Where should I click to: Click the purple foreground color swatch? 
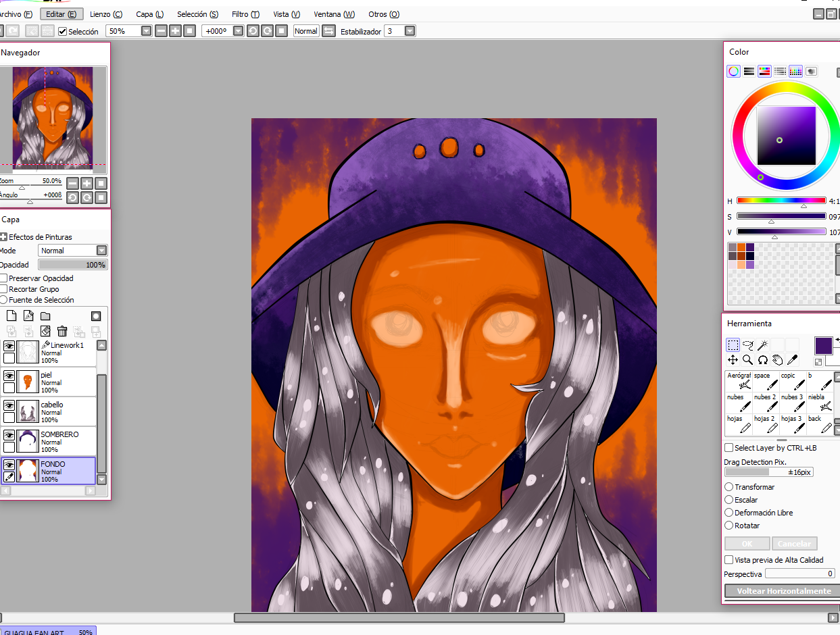click(x=823, y=346)
